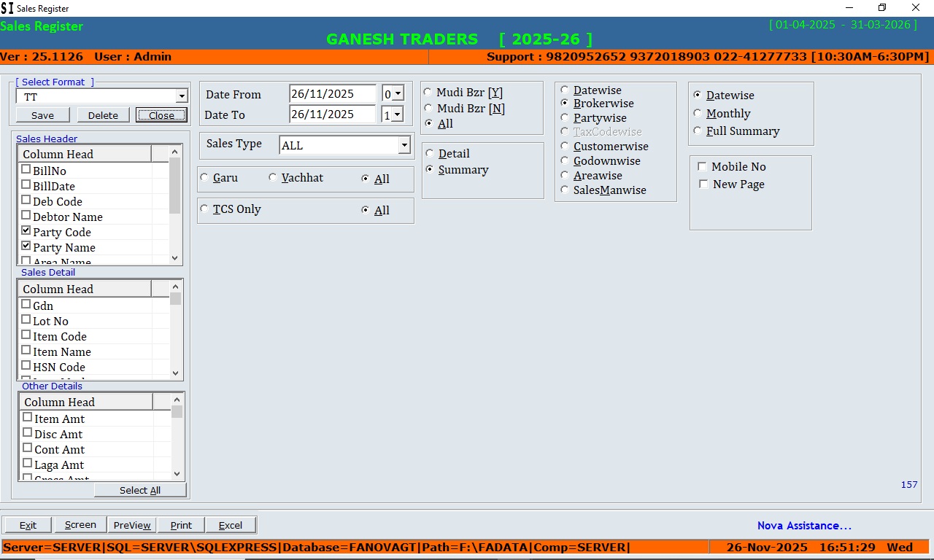Screen dimensions: 934x560
Task: Check the BillNo column checkbox
Action: coord(26,170)
